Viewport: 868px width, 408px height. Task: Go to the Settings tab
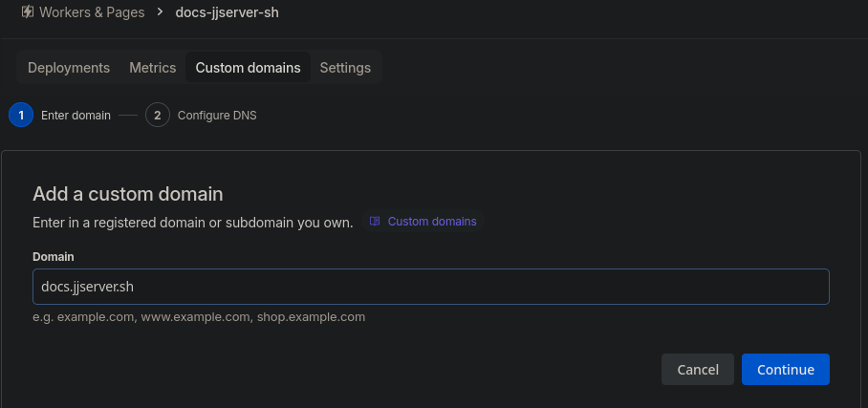coord(345,68)
